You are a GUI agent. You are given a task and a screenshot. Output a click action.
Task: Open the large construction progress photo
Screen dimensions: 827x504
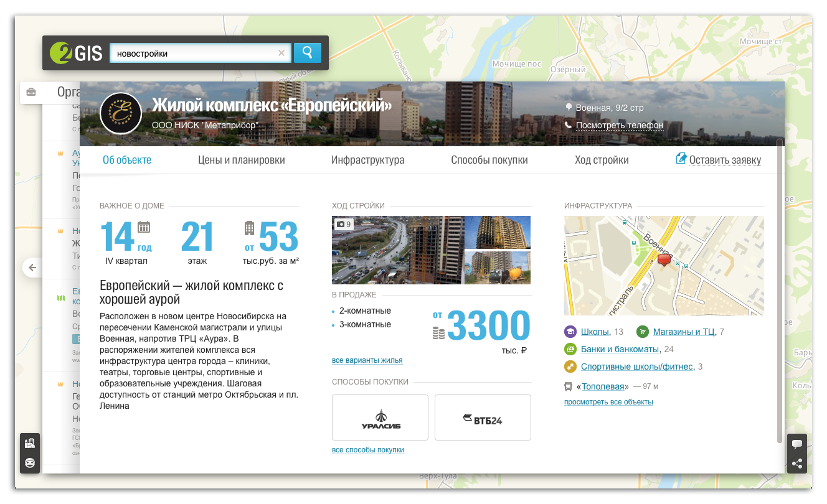pos(397,250)
